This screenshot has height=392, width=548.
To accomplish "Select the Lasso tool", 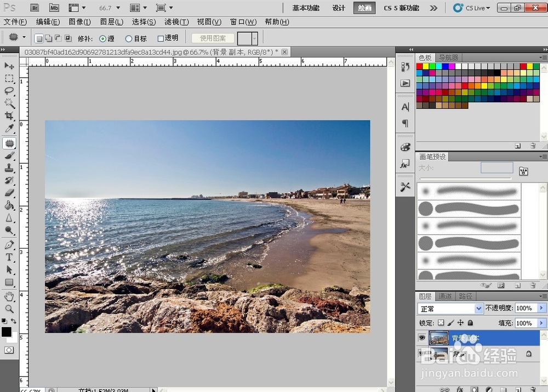I will pos(9,91).
